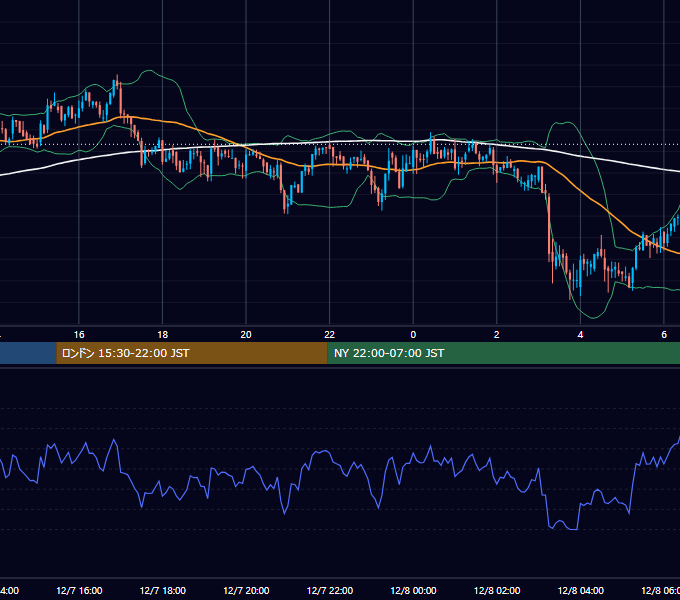
Task: Click the NY 22:00-07:00 JST session bar
Action: 503,353
